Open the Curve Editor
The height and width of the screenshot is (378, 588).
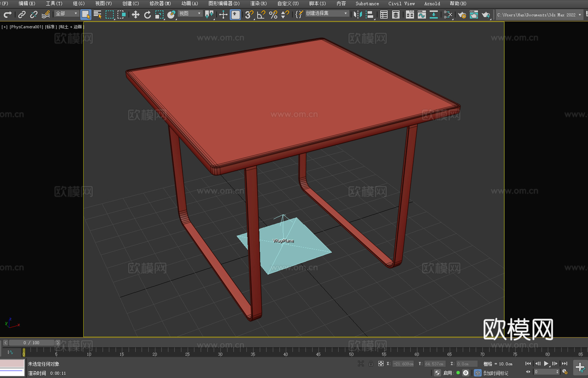(422, 14)
